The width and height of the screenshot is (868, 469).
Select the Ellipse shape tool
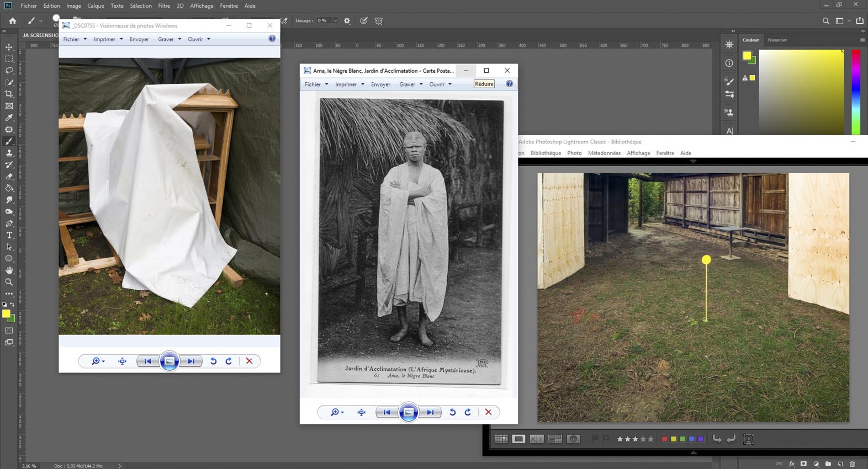[9, 258]
